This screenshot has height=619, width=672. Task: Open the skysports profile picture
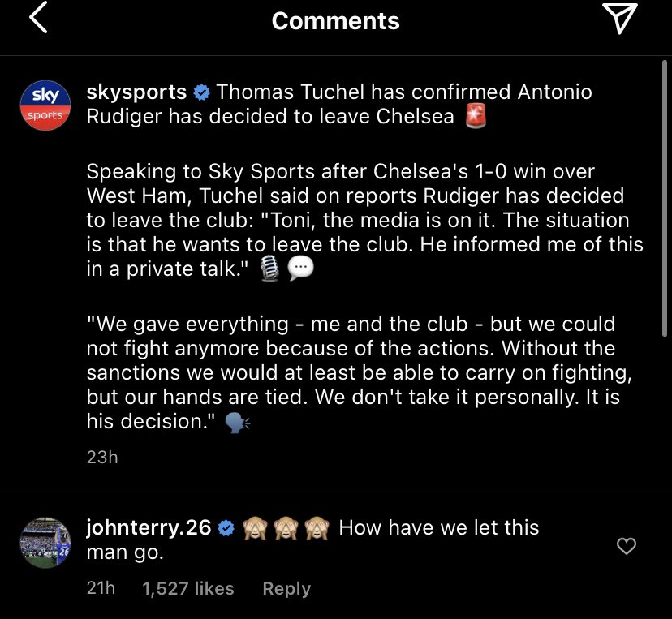click(x=45, y=105)
